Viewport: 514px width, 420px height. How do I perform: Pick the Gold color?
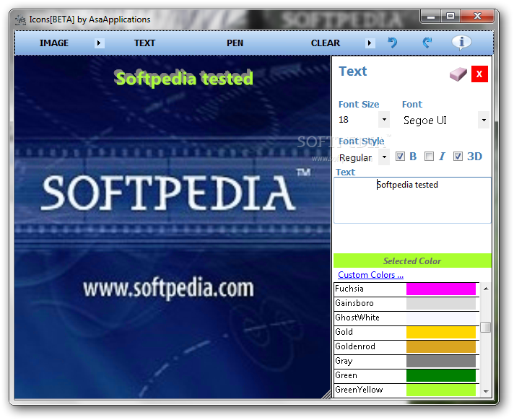[406, 332]
